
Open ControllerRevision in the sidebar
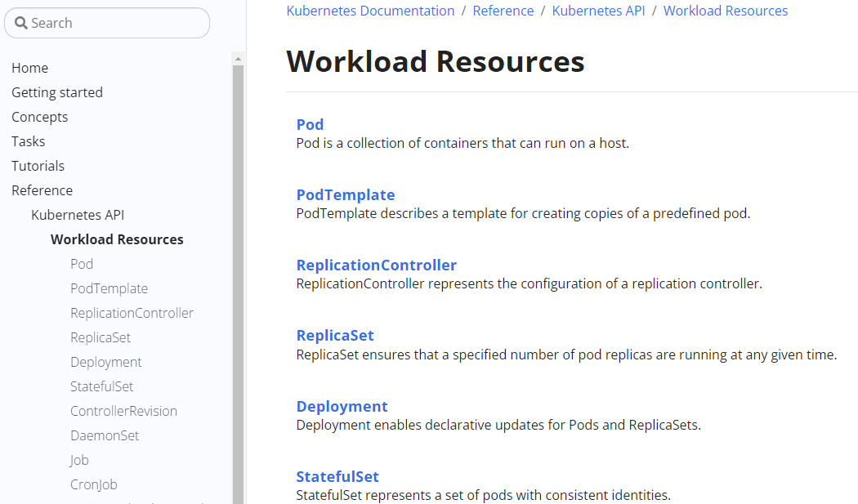click(x=123, y=411)
